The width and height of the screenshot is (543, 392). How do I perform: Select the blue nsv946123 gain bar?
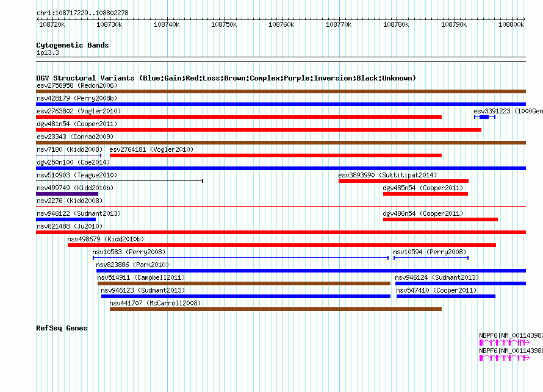(246, 296)
